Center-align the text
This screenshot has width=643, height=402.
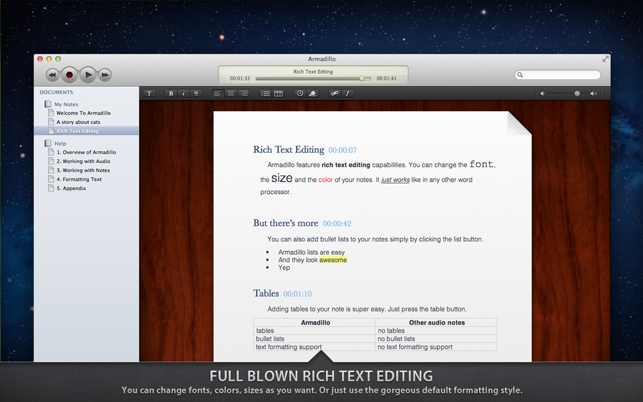point(230,94)
